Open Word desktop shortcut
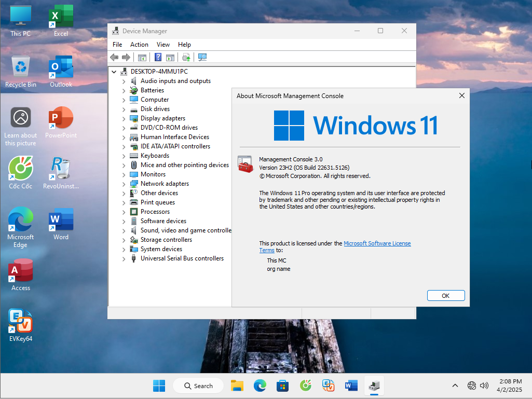 (61, 224)
